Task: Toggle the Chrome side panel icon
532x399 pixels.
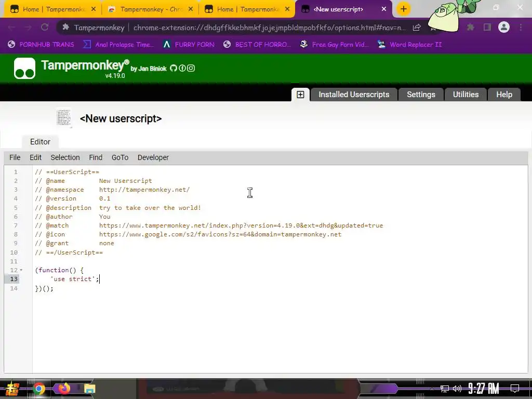Action: click(487, 27)
